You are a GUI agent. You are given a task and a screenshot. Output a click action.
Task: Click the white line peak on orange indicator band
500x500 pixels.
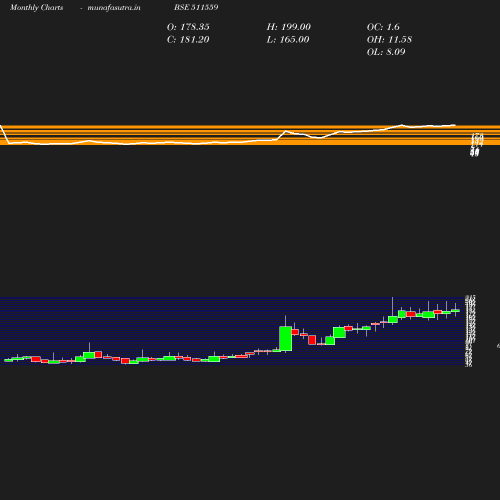[402, 125]
